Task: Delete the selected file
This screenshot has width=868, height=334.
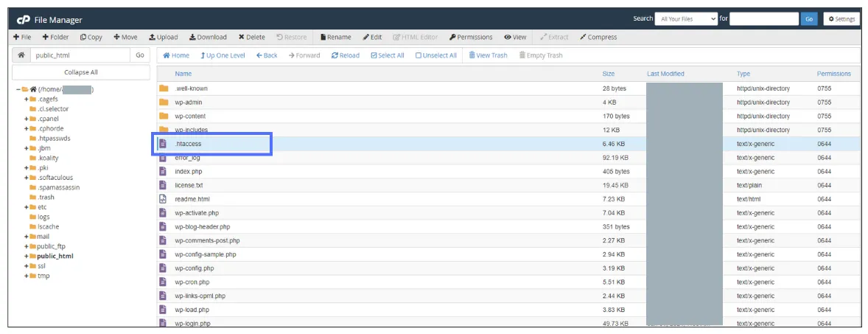Action: pyautogui.click(x=252, y=37)
